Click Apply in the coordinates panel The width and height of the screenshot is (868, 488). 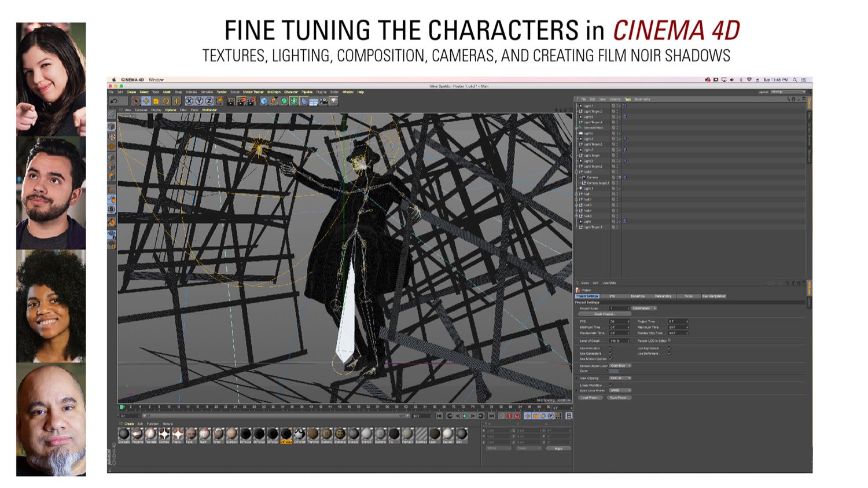[558, 449]
